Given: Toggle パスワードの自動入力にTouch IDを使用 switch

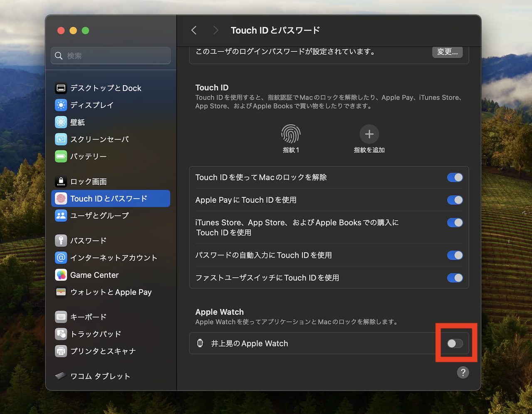Looking at the screenshot, I should (x=455, y=255).
